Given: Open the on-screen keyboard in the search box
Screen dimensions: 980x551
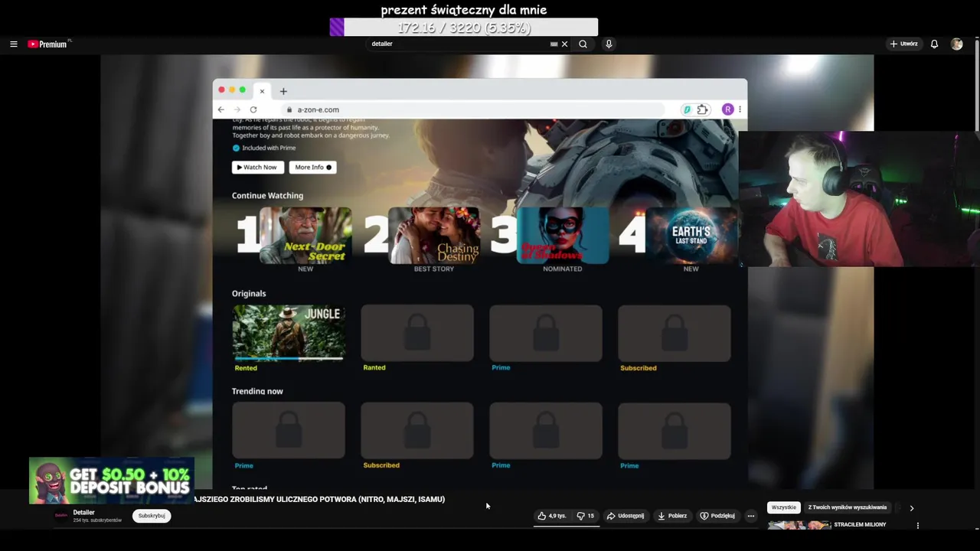Looking at the screenshot, I should (x=554, y=44).
